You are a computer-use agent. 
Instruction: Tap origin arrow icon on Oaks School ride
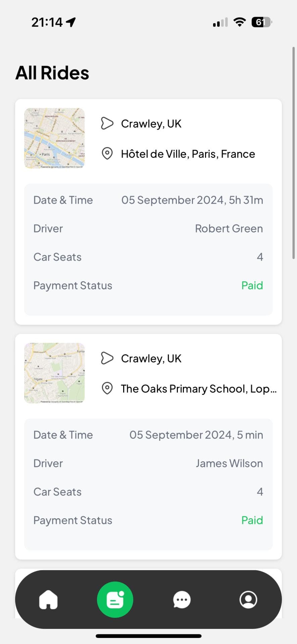(107, 358)
